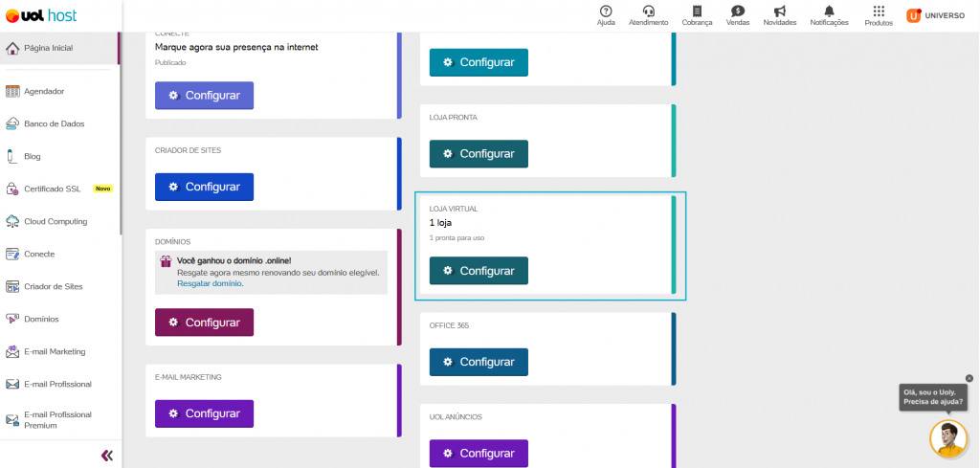This screenshot has height=468, width=980.
Task: Configure the E-mail Marketing card
Action: pos(205,413)
